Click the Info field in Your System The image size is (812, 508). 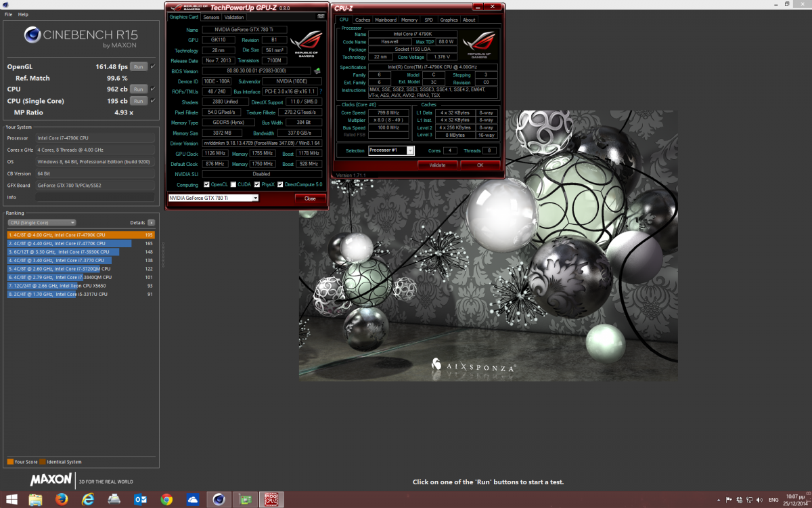pos(95,197)
